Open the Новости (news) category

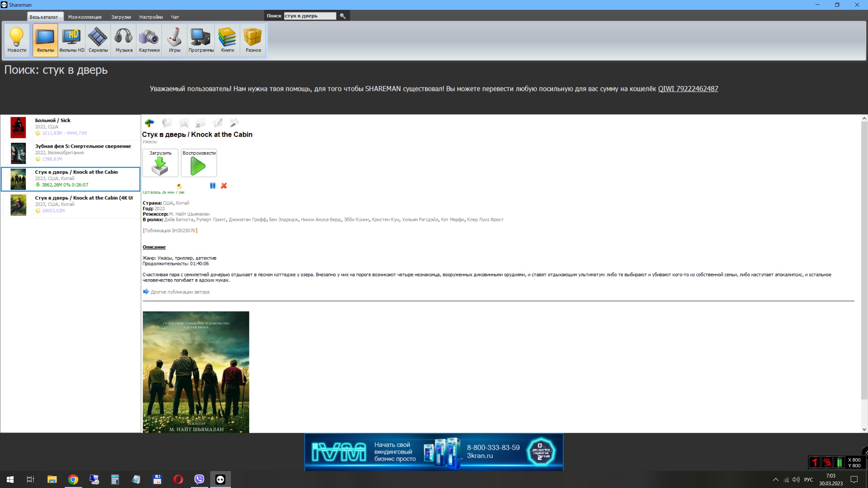(x=17, y=40)
